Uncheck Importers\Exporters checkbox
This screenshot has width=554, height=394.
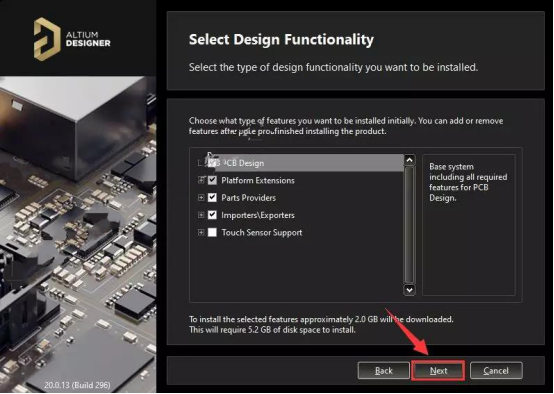[212, 215]
